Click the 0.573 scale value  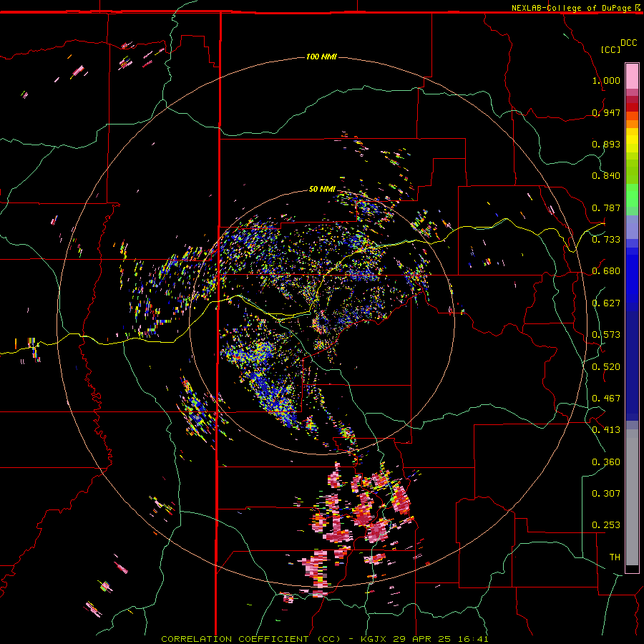click(606, 335)
